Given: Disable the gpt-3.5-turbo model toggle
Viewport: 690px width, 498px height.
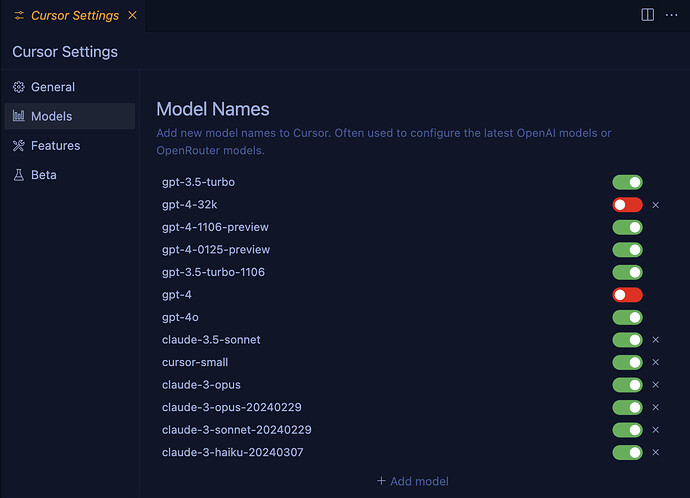Looking at the screenshot, I should [x=628, y=182].
